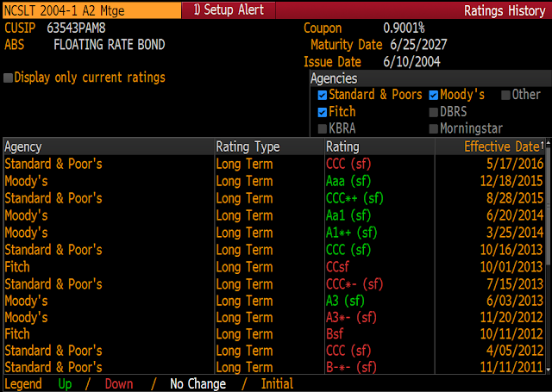The height and width of the screenshot is (392, 552).
Task: Select the A1*+ (sf) rating
Action: click(351, 233)
